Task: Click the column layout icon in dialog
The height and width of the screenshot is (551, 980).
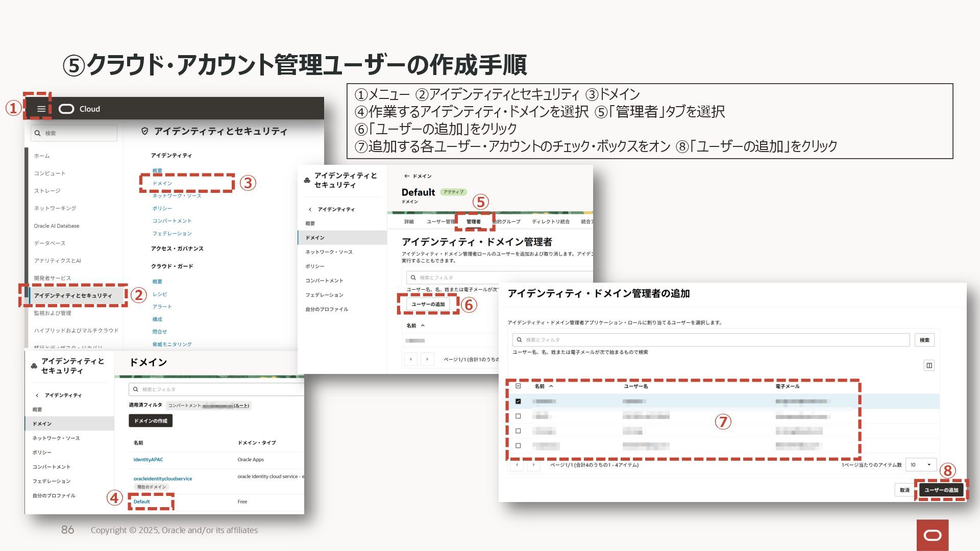Action: click(928, 365)
